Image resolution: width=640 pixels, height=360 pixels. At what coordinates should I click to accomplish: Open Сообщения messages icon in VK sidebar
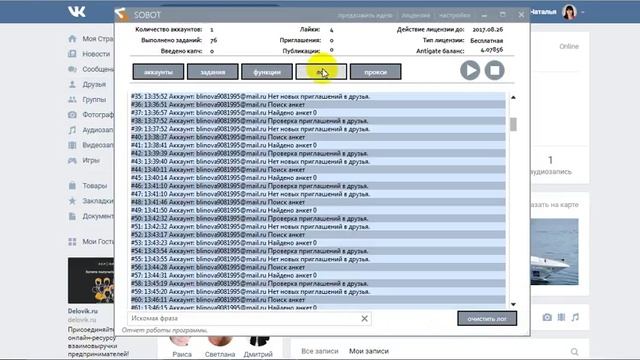[72, 69]
